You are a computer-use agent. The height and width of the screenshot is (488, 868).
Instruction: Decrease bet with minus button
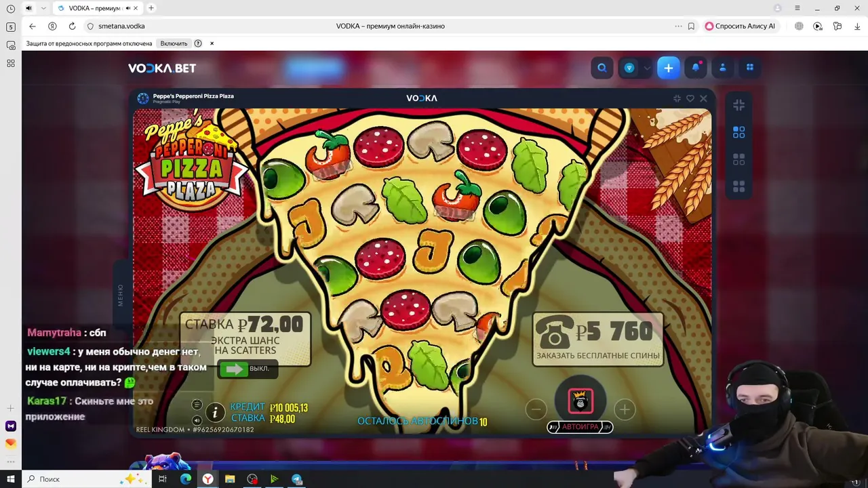point(536,409)
